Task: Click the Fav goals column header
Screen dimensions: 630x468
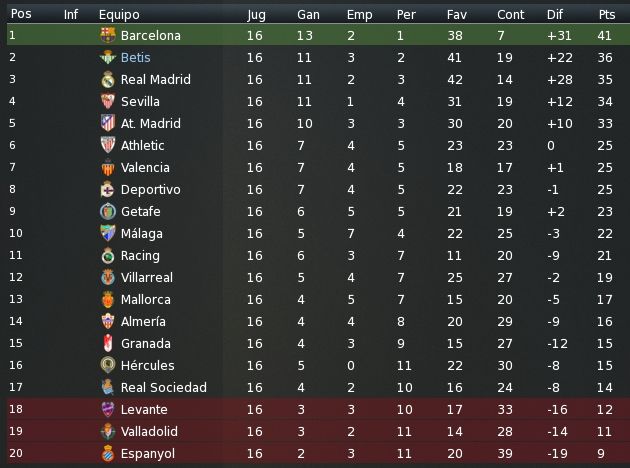Action: (x=457, y=14)
